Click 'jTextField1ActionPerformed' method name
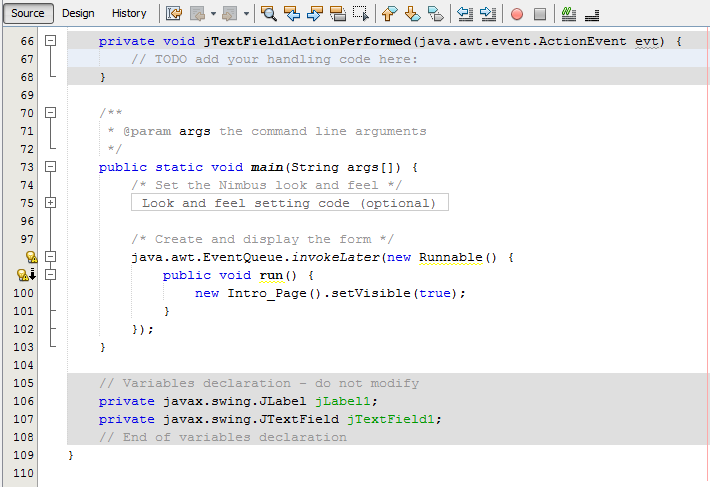Image resolution: width=710 pixels, height=487 pixels. coord(307,41)
